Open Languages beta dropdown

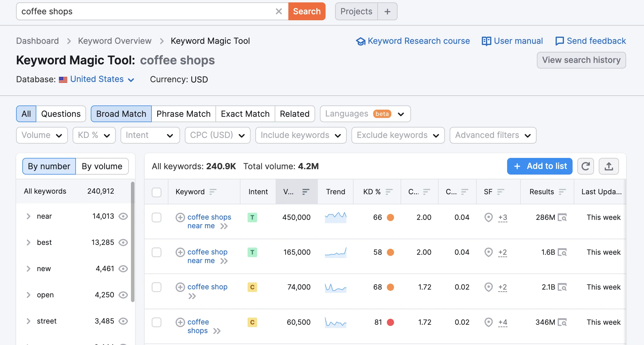click(x=365, y=114)
